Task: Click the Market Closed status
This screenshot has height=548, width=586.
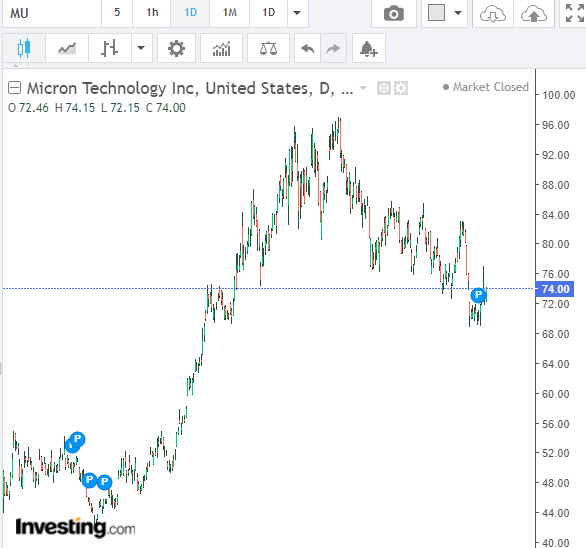Action: (486, 87)
